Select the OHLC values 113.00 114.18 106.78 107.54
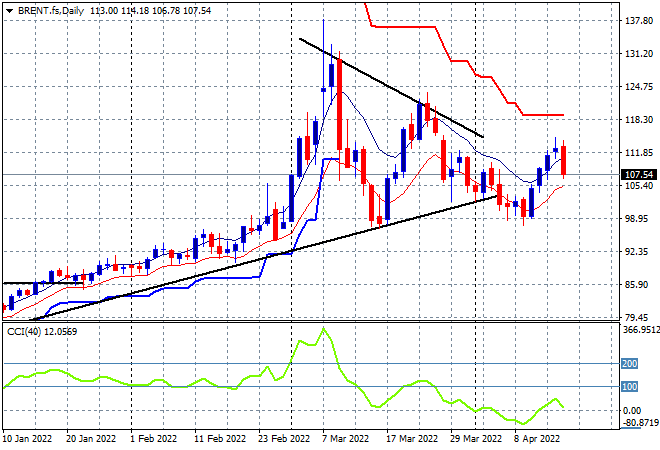The width and height of the screenshot is (660, 450). [x=151, y=11]
